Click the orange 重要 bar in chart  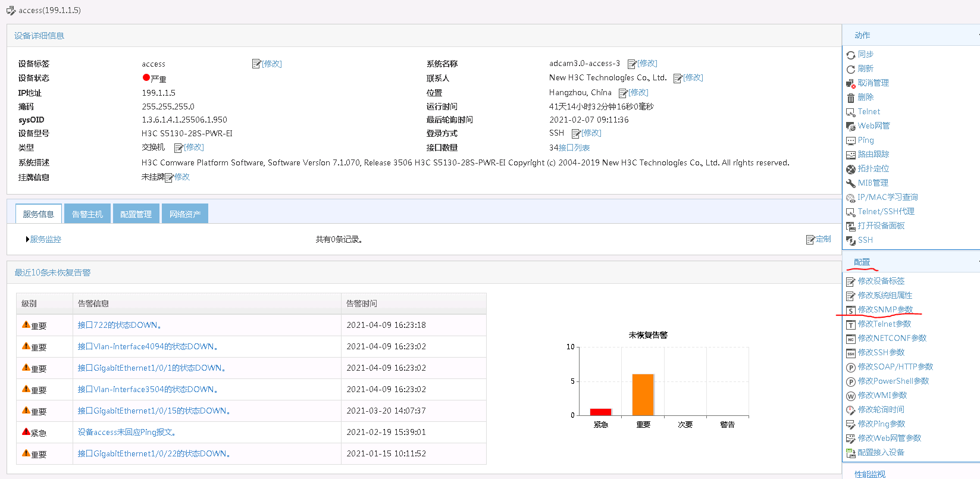point(643,394)
